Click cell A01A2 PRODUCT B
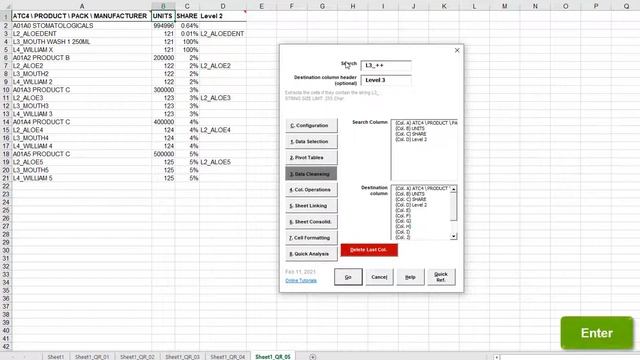This screenshot has height=360, width=640. pyautogui.click(x=81, y=58)
